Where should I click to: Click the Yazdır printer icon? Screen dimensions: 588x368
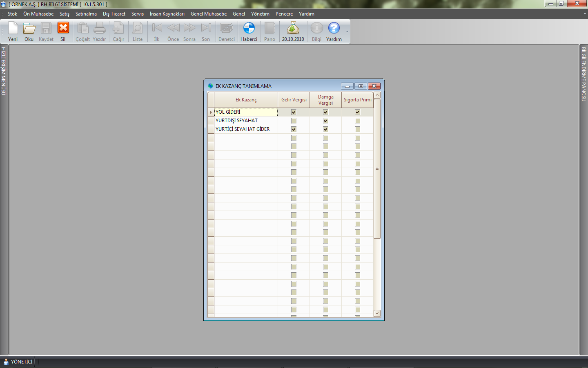(x=99, y=31)
